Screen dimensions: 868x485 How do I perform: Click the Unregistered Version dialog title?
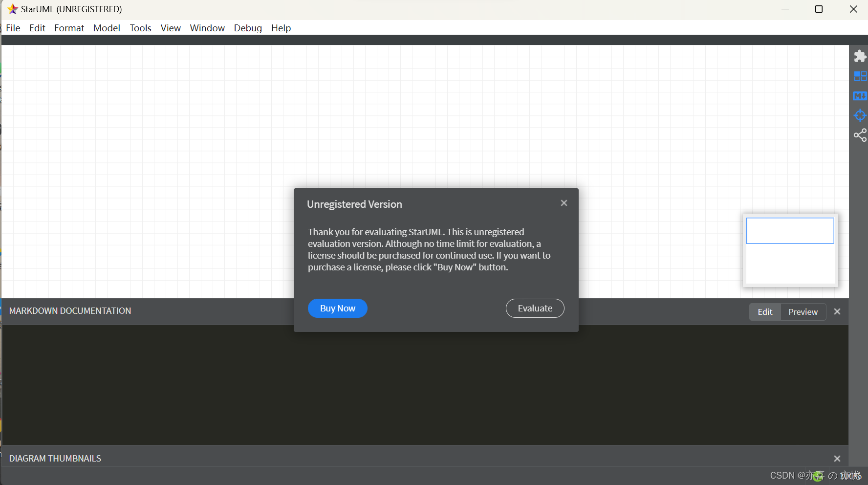[354, 204]
